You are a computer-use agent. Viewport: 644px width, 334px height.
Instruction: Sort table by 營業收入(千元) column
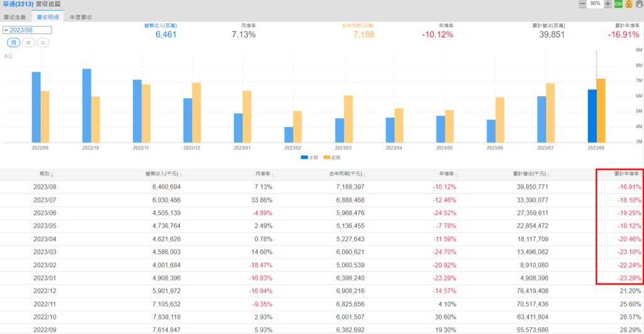click(164, 174)
